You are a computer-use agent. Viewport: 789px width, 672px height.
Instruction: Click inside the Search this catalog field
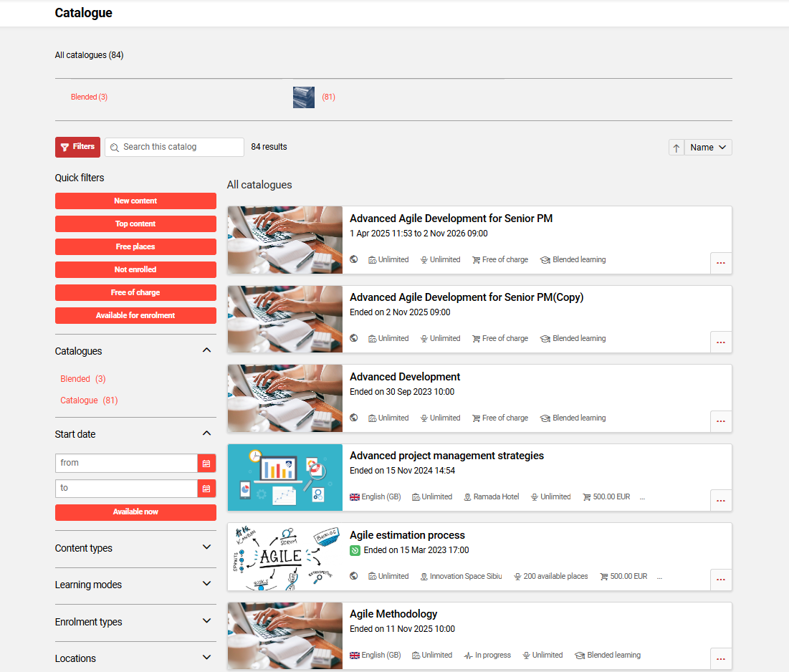[174, 147]
